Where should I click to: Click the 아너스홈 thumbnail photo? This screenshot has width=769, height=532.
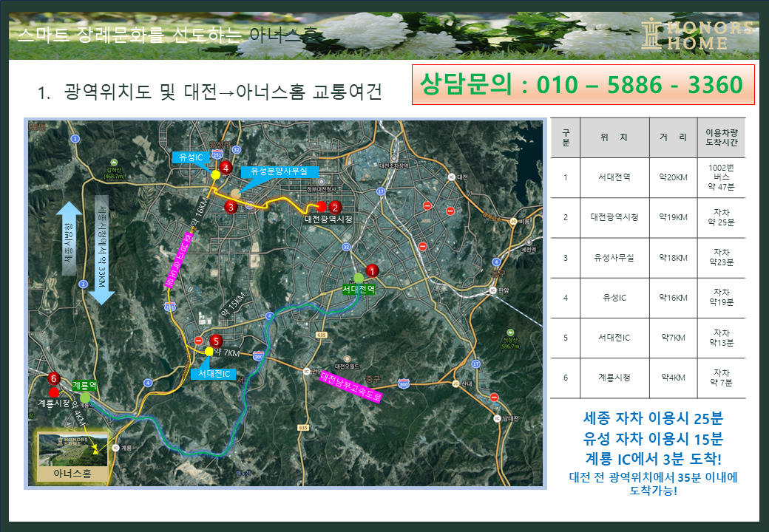click(72, 450)
